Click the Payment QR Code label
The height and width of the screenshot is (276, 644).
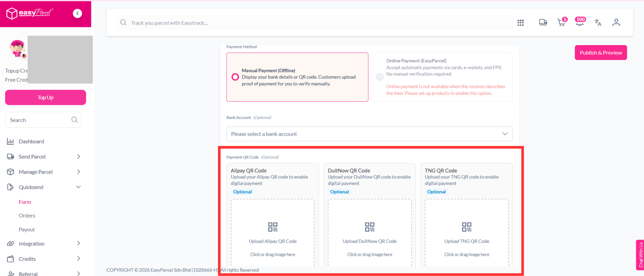pyautogui.click(x=243, y=157)
